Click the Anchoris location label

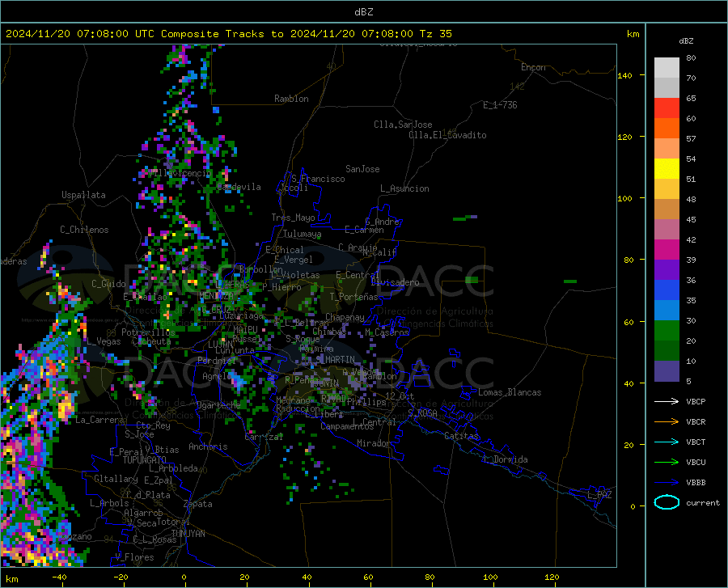[x=208, y=447]
